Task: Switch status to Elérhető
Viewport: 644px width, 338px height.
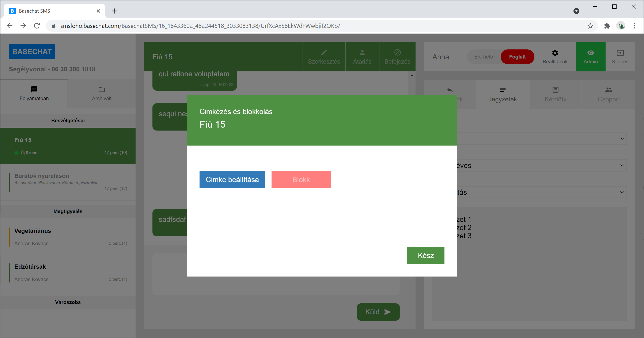Action: point(484,57)
